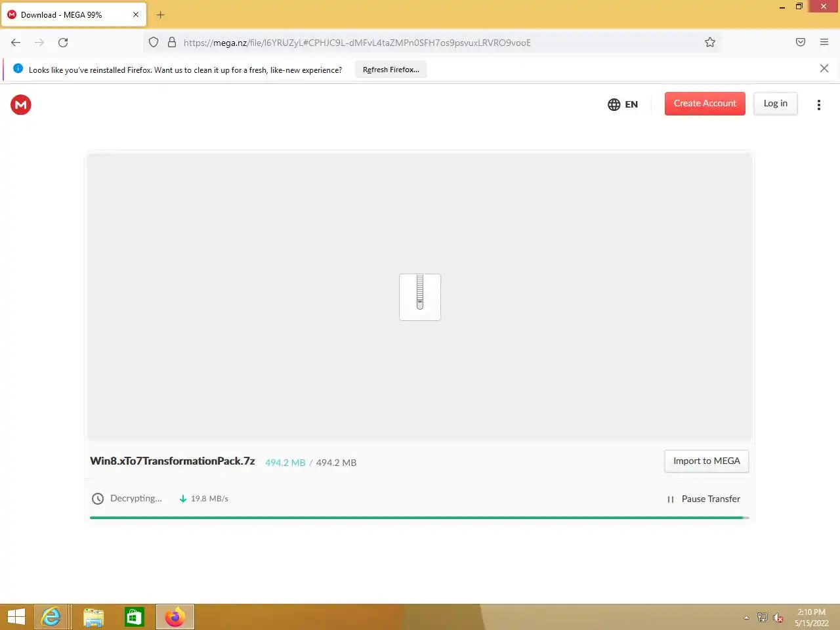Click the compressed file archive thumbnail
This screenshot has height=630, width=840.
(420, 297)
